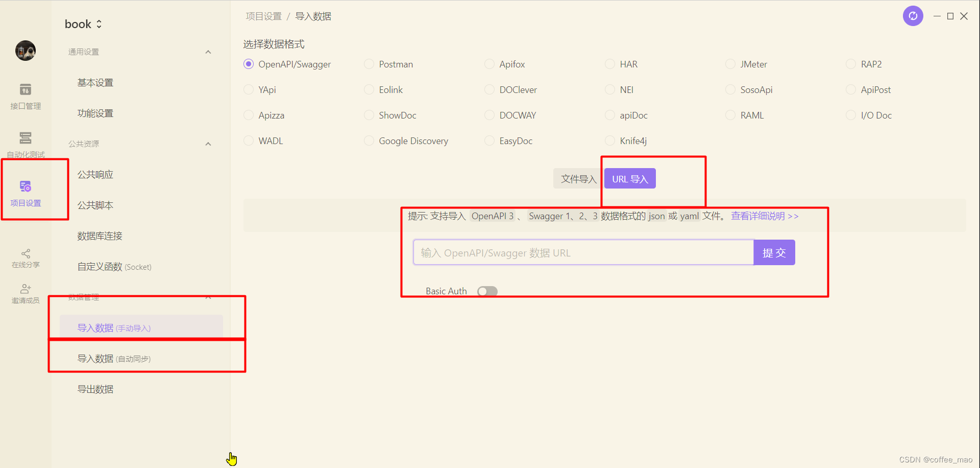
Task: Click the 提交 submit button
Action: tap(774, 252)
